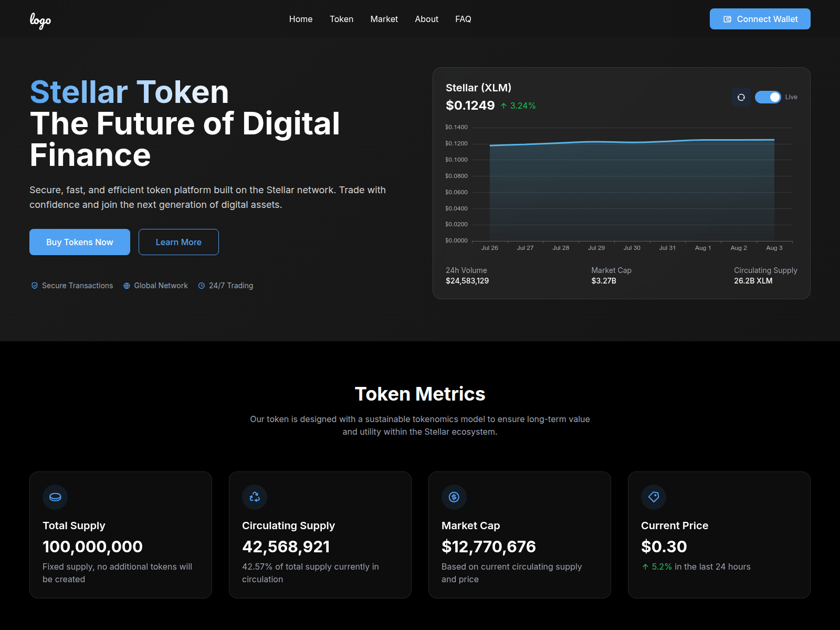Click the $0.1400 y-axis label
This screenshot has width=840, height=630.
[x=456, y=127]
